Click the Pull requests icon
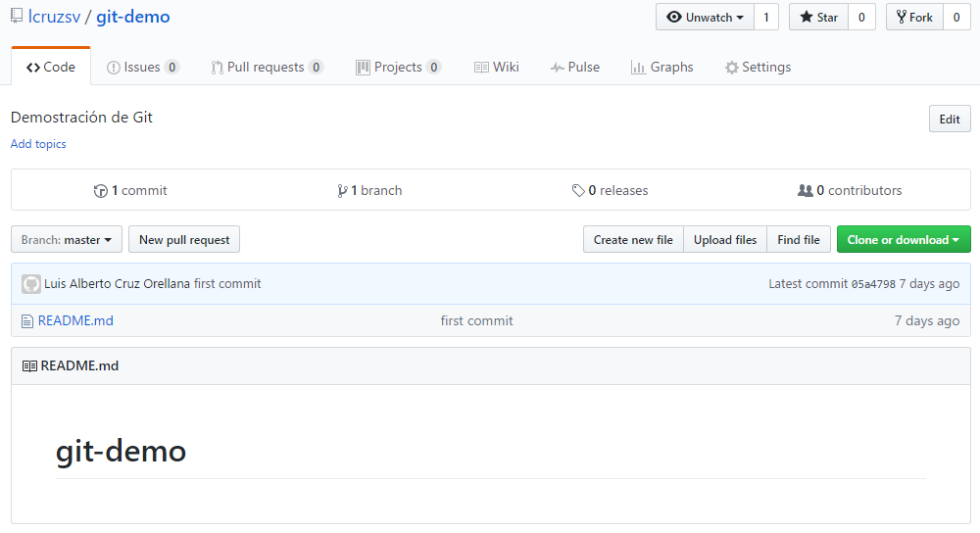 [x=217, y=68]
